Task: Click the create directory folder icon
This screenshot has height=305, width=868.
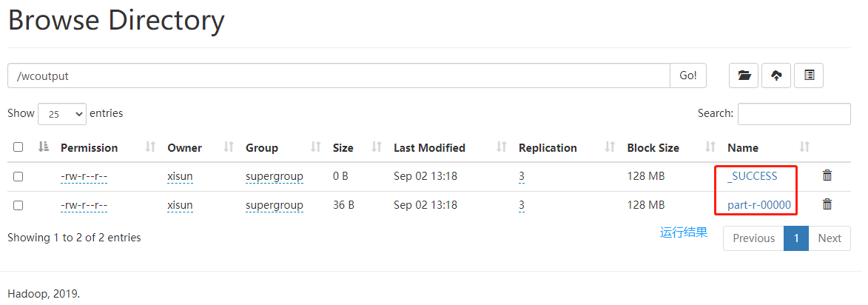Action: 744,76
